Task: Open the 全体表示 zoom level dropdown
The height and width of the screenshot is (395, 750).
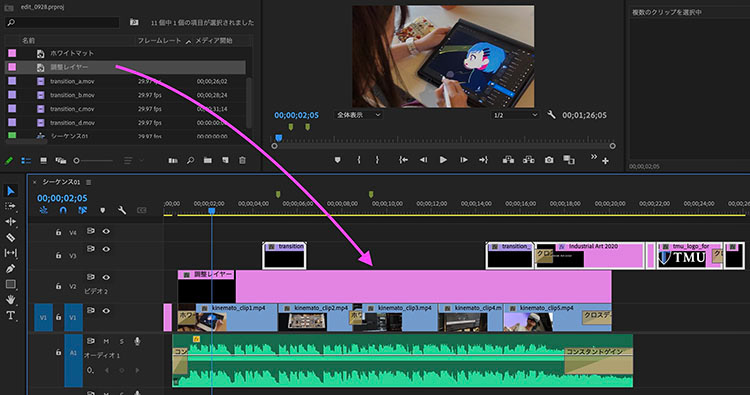Action: (x=358, y=115)
